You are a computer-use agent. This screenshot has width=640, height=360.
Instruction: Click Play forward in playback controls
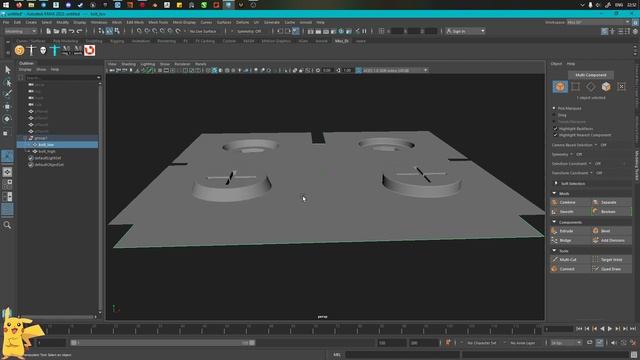pos(610,329)
